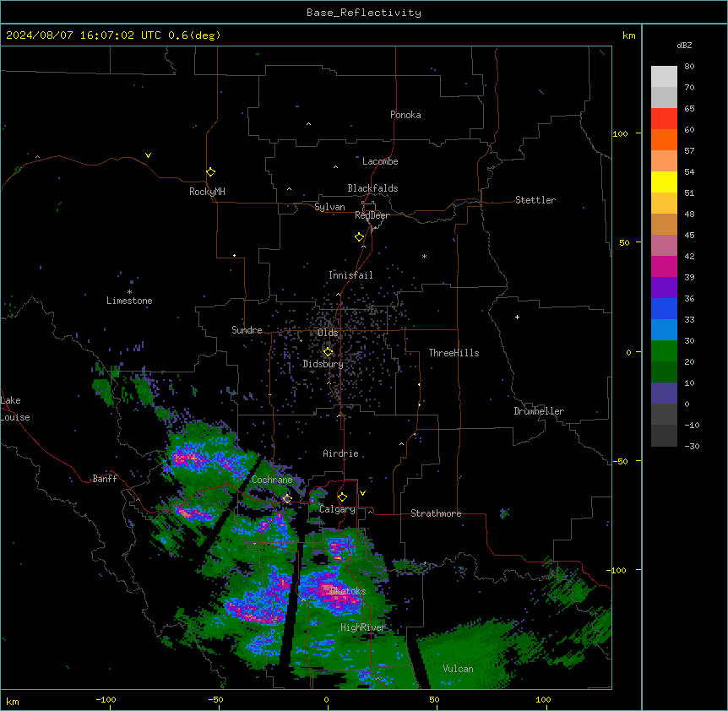The image size is (728, 711).
Task: Click the RedDeer city label
Action: pyautogui.click(x=372, y=215)
